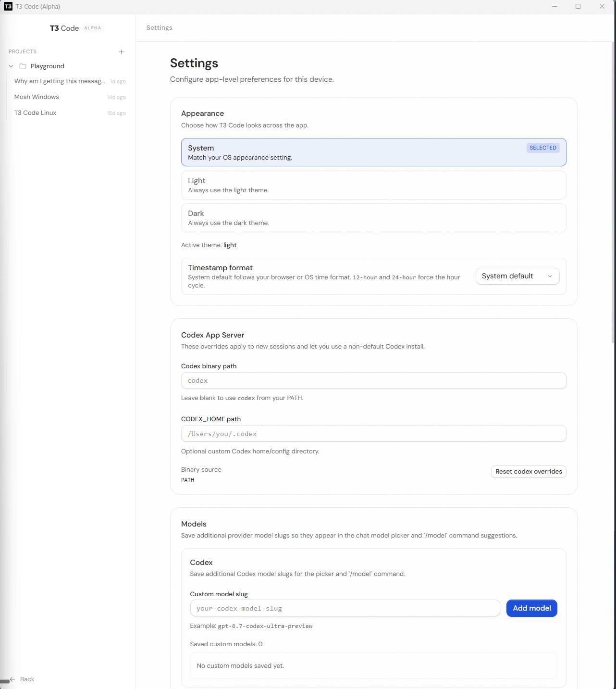Click 'Active theme: light' text

click(209, 245)
